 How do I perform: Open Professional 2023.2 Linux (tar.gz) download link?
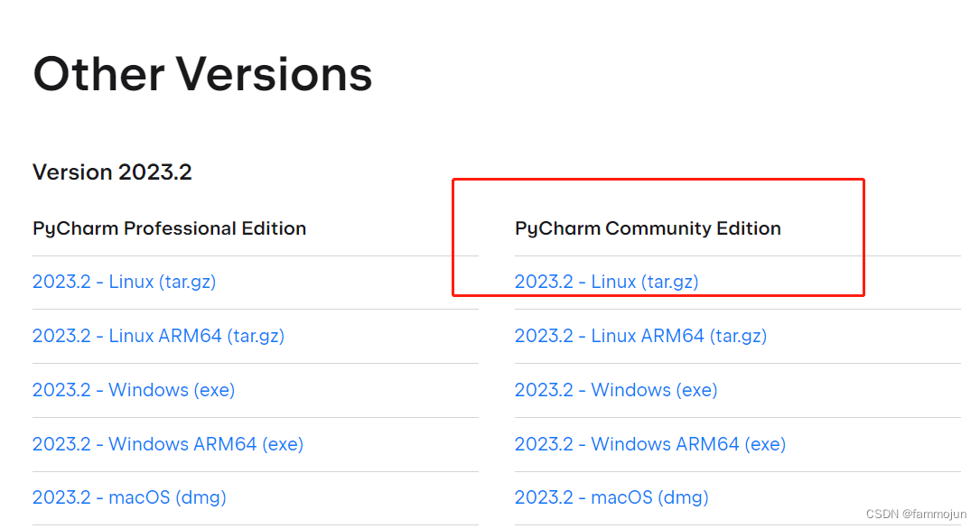point(124,282)
